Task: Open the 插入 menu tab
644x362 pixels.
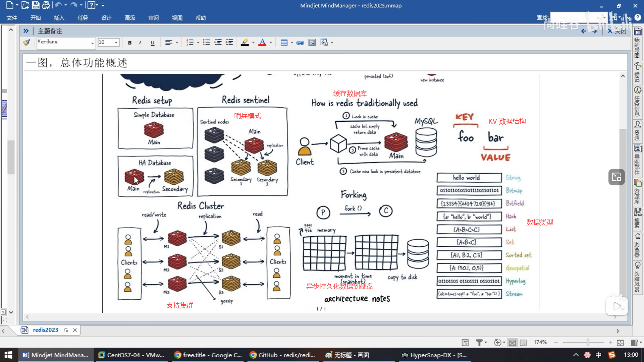Action: tap(59, 18)
